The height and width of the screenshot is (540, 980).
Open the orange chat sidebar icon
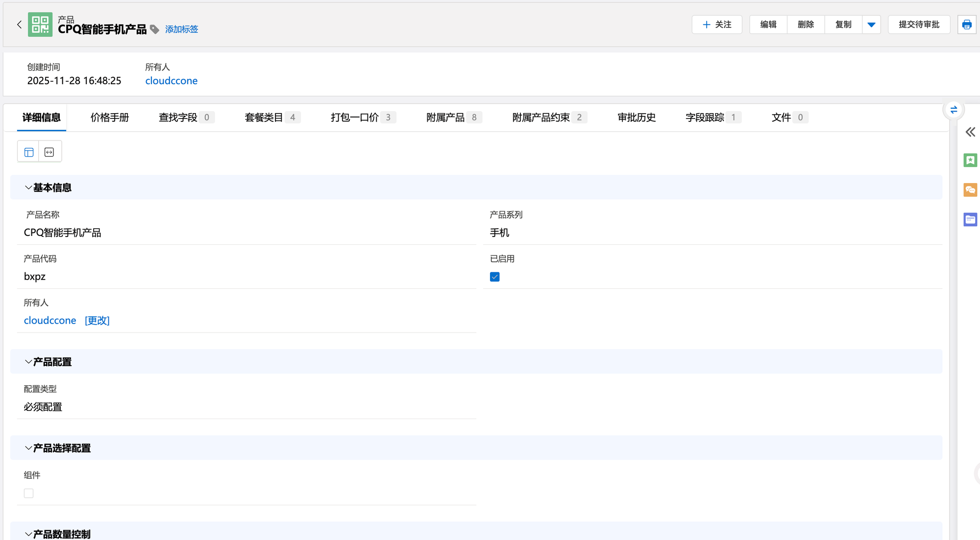[970, 190]
